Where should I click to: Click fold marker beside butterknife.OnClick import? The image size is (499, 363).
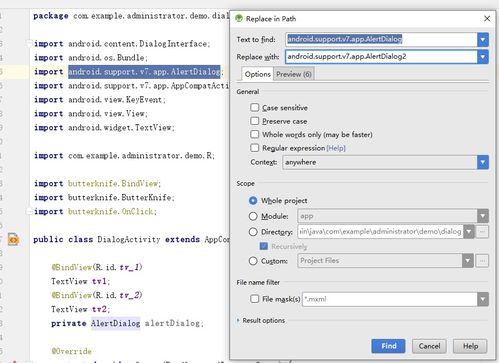pos(29,211)
